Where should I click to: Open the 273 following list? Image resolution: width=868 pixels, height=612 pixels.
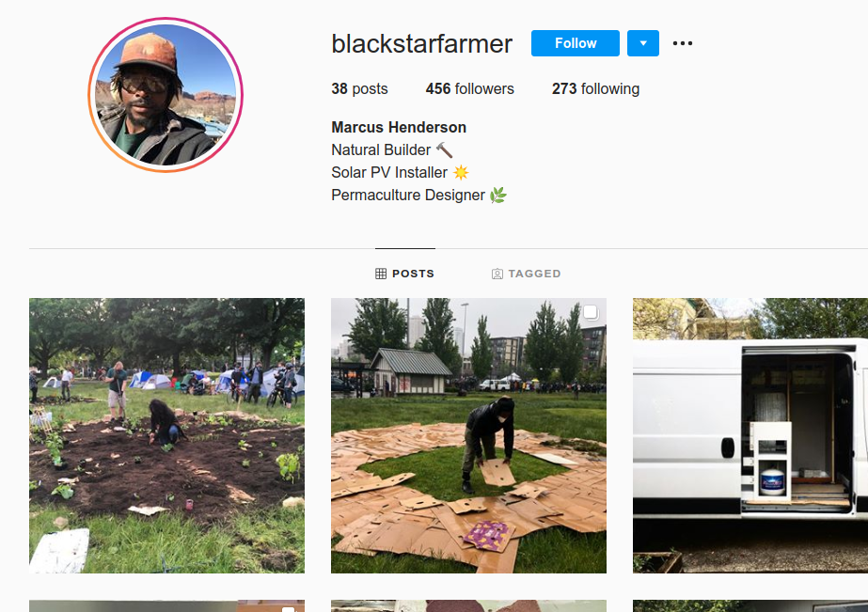[595, 88]
